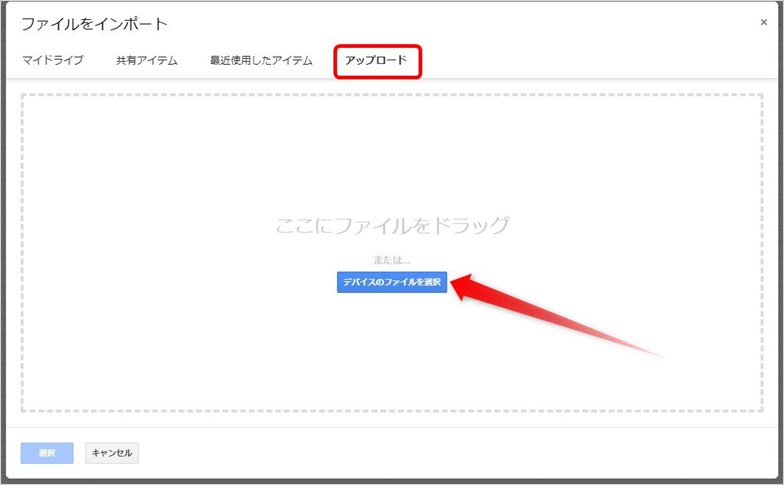Click the ファイルをインポート dialog title

tap(94, 24)
